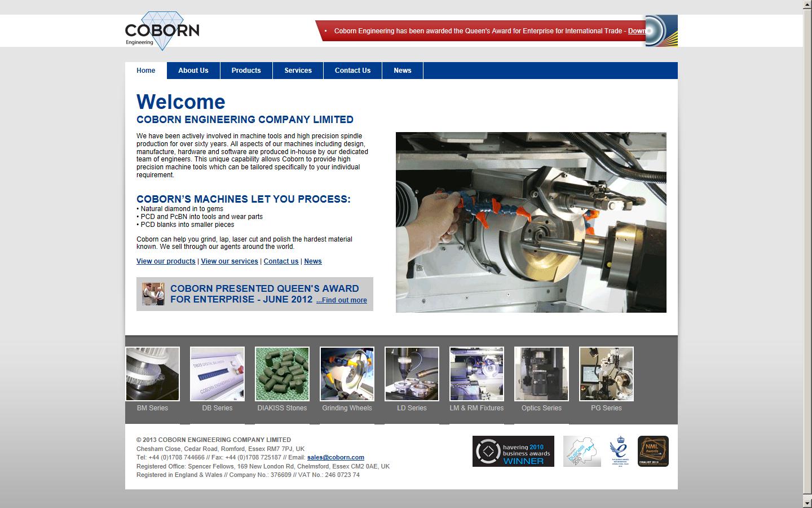Click the 'Contact us' text link
This screenshot has width=812, height=508.
pyautogui.click(x=281, y=261)
